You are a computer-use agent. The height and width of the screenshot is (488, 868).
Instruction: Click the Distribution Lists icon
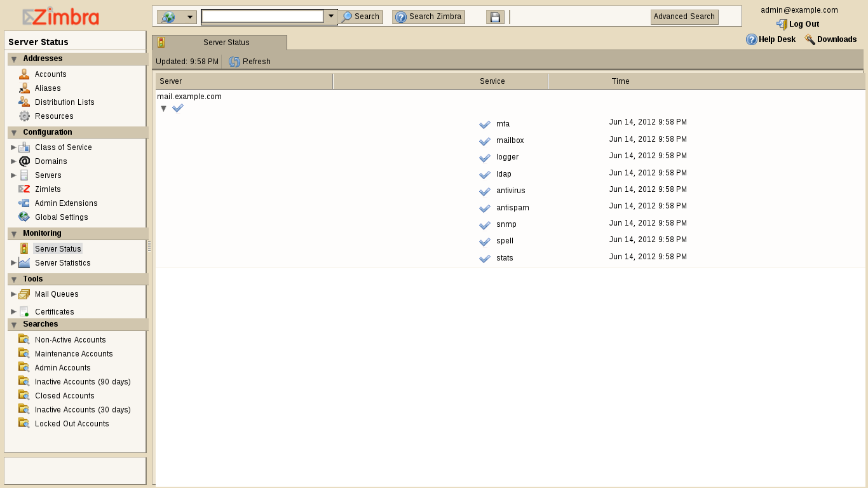[x=24, y=102]
